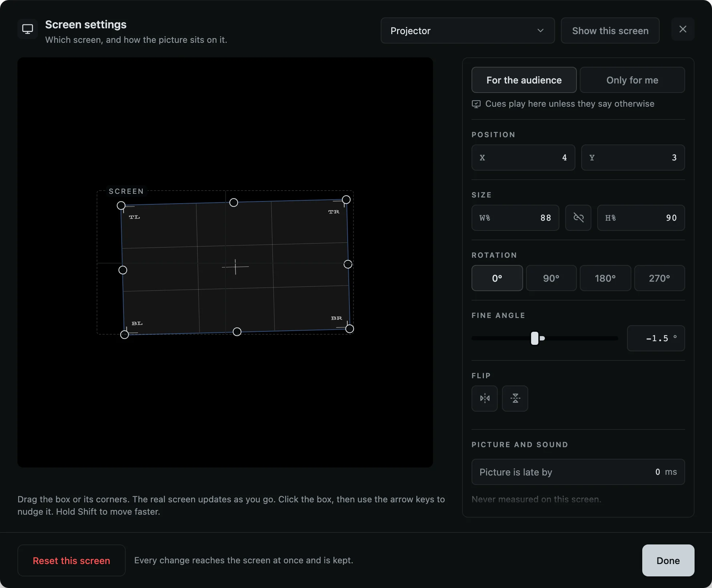Open the Projector screen dropdown
This screenshot has height=588, width=712.
[468, 30]
